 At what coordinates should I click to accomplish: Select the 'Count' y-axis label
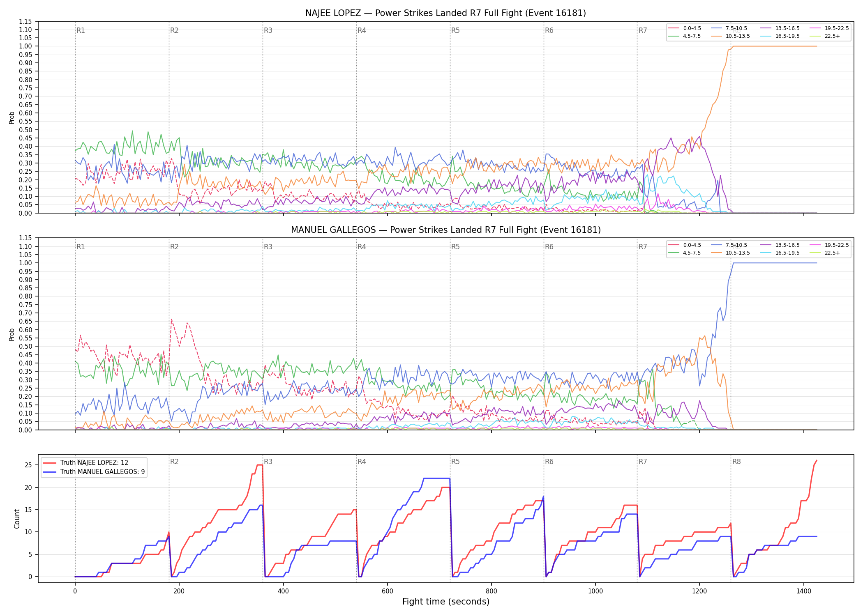coord(17,519)
